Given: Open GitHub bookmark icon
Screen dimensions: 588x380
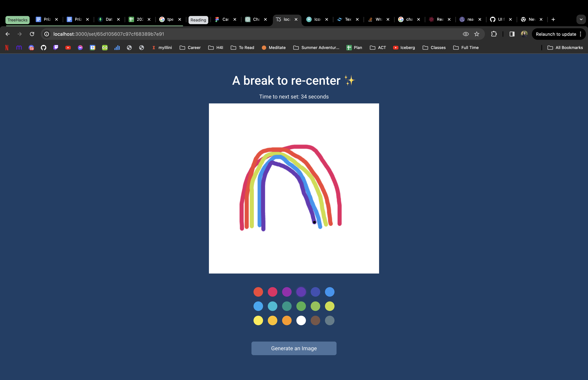Looking at the screenshot, I should click(x=43, y=48).
